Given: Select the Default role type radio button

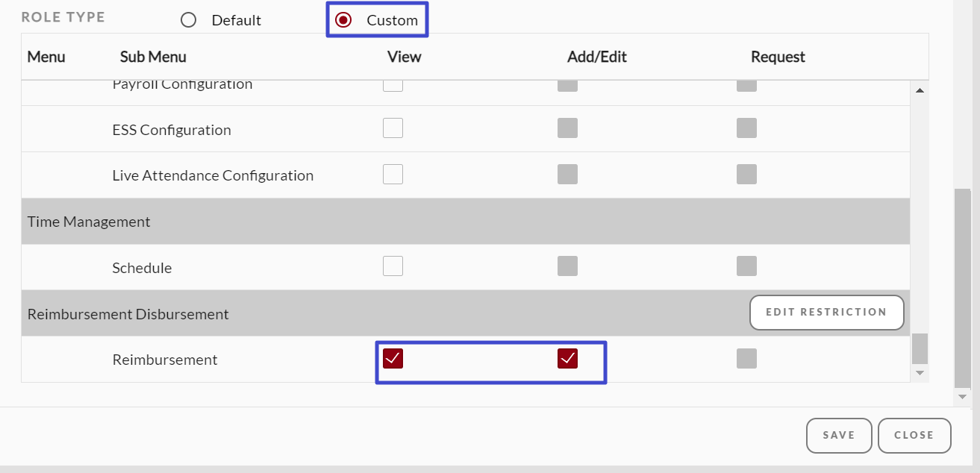Looking at the screenshot, I should (x=188, y=20).
